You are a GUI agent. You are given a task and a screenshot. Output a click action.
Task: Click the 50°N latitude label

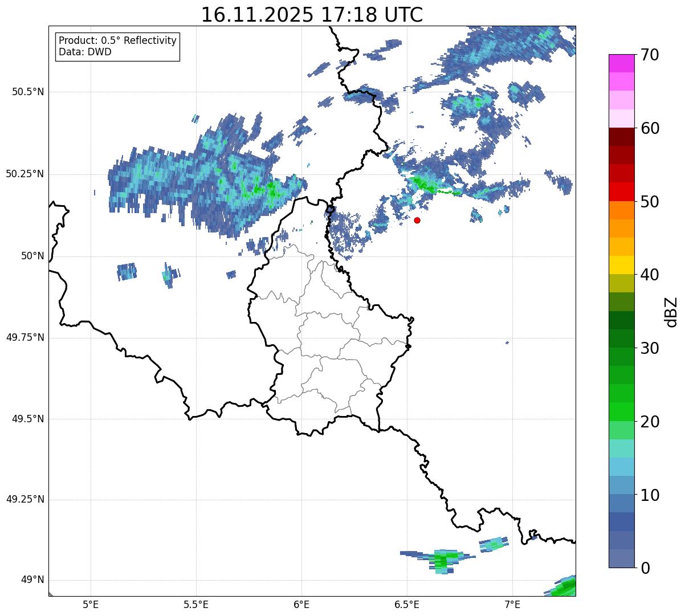32,256
